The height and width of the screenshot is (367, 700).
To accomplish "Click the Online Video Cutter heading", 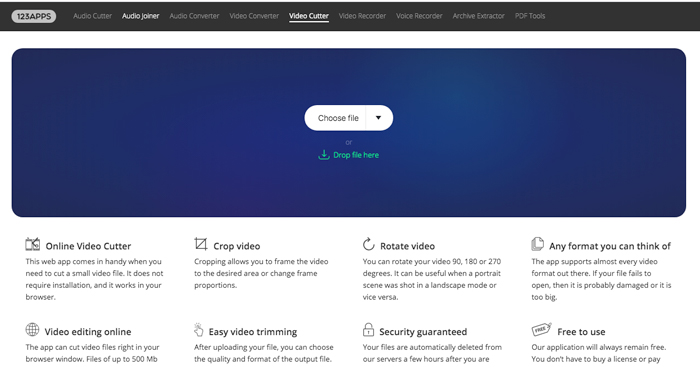I will point(88,246).
